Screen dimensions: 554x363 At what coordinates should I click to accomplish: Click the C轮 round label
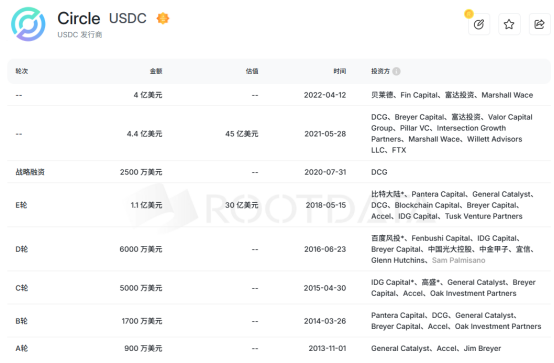pyautogui.click(x=22, y=288)
